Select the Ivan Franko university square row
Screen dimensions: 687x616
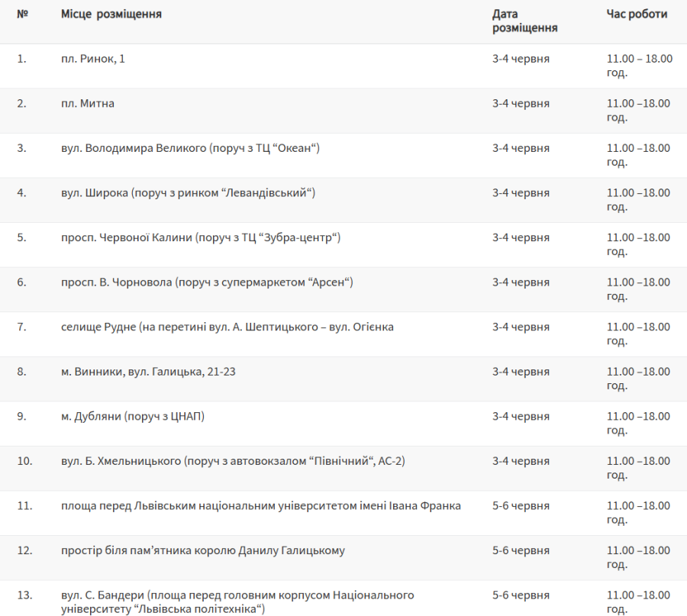pyautogui.click(x=343, y=513)
